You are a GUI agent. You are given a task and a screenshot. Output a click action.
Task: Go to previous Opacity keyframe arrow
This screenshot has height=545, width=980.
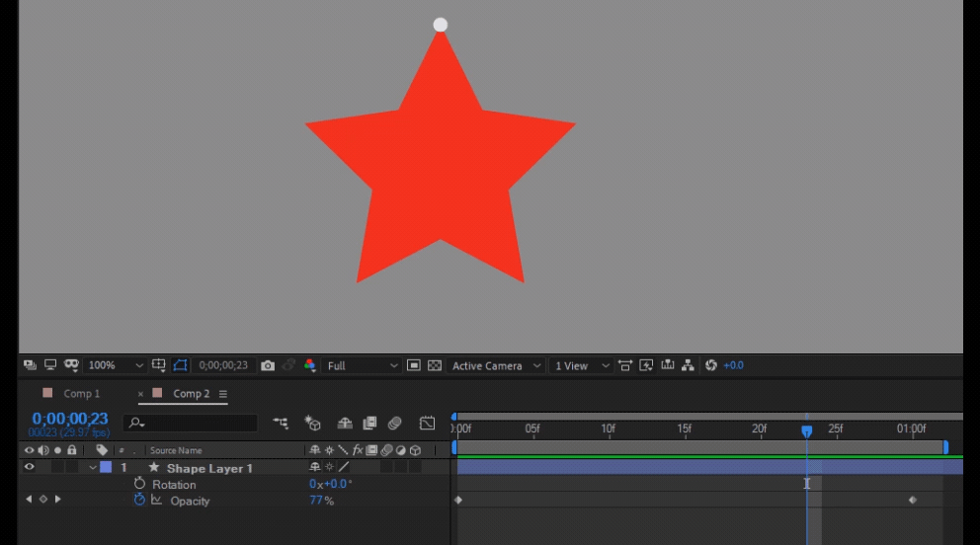coord(28,499)
